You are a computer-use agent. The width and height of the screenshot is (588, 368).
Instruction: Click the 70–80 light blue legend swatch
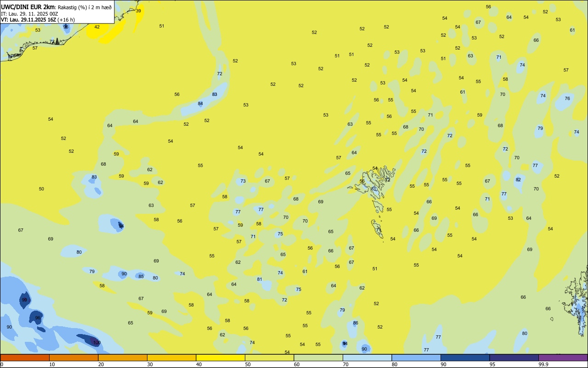click(367, 357)
